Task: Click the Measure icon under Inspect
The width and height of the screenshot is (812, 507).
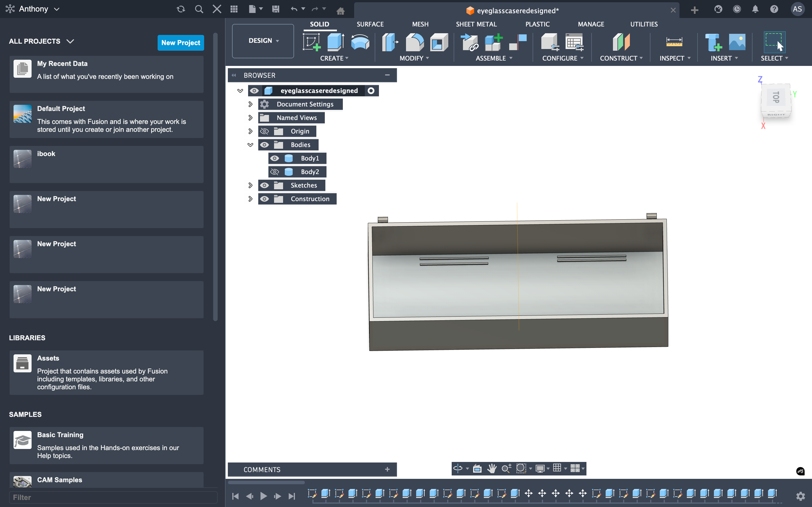Action: pos(674,42)
